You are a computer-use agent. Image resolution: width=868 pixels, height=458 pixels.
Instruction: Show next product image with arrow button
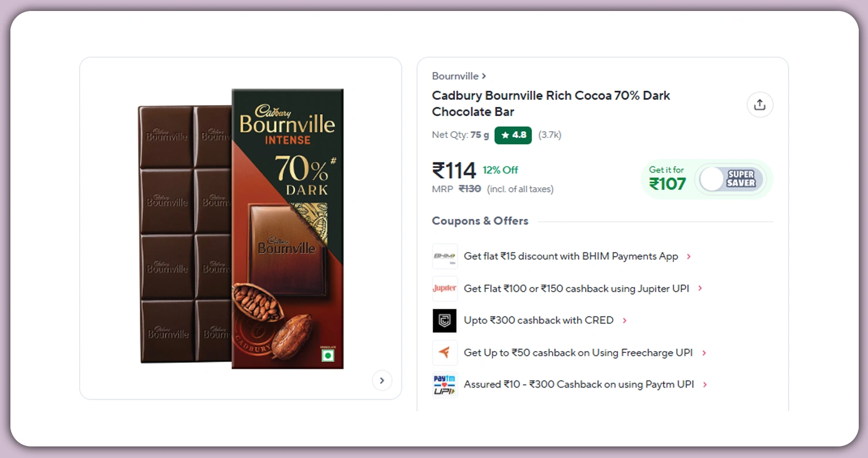click(382, 381)
